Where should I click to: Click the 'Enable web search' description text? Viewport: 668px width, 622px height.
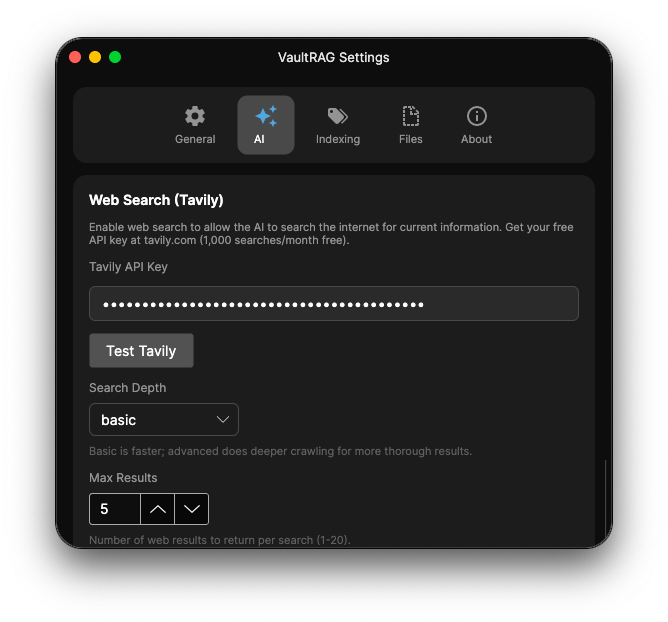point(331,233)
